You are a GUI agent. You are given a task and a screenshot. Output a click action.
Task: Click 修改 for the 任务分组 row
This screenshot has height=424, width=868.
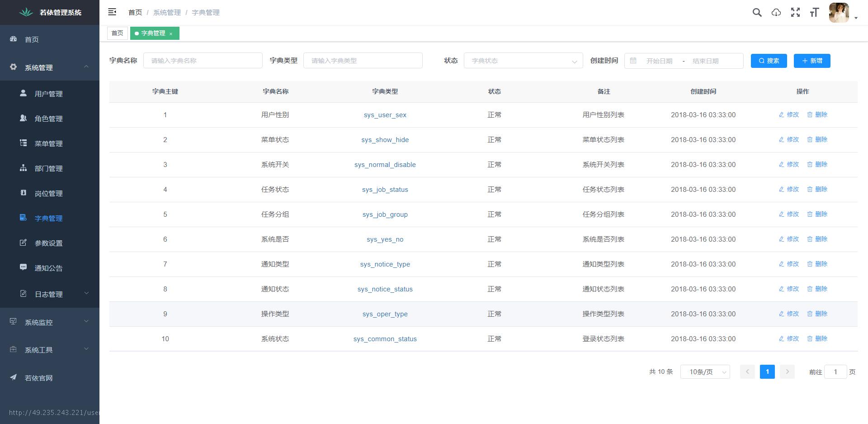(x=789, y=214)
